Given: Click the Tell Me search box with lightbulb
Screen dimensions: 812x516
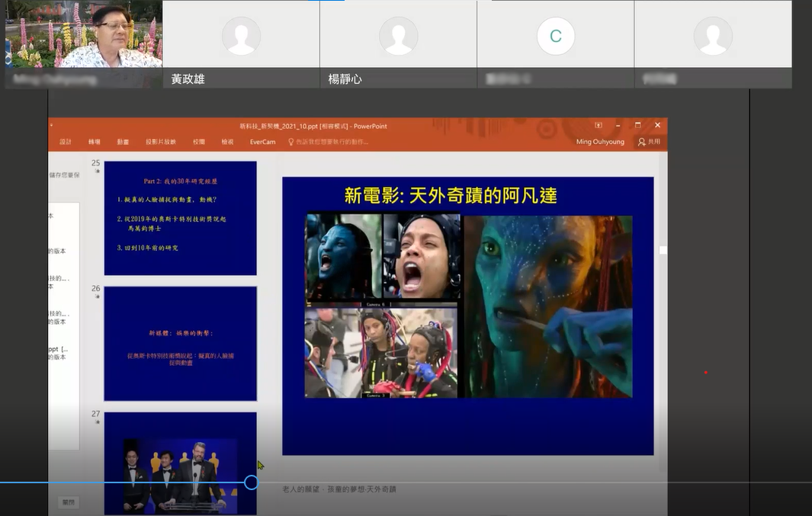Looking at the screenshot, I should click(329, 142).
